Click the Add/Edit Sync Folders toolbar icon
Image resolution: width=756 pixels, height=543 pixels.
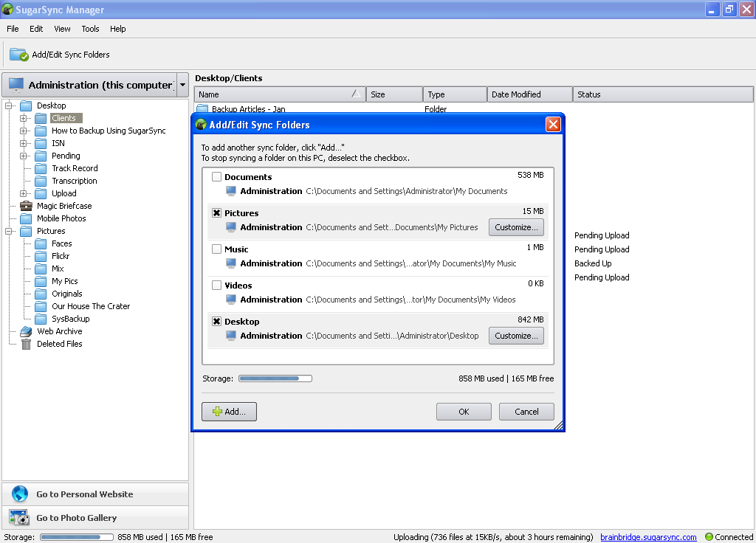19,55
